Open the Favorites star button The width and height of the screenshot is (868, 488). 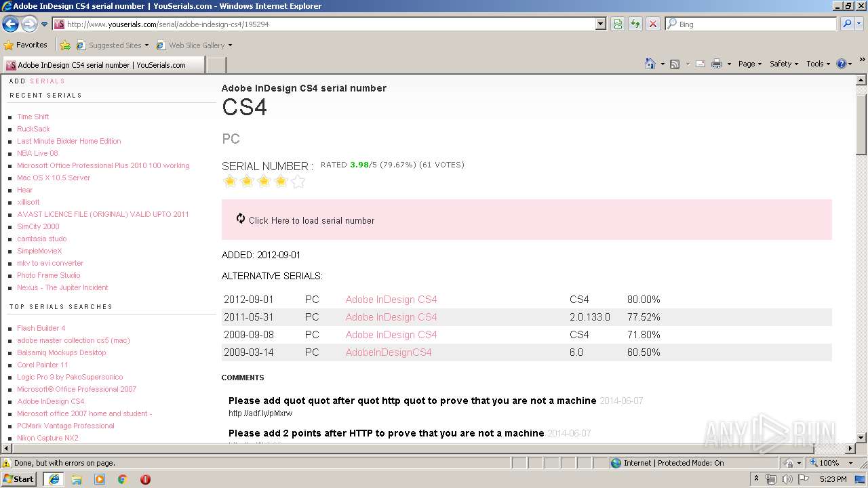(x=26, y=45)
